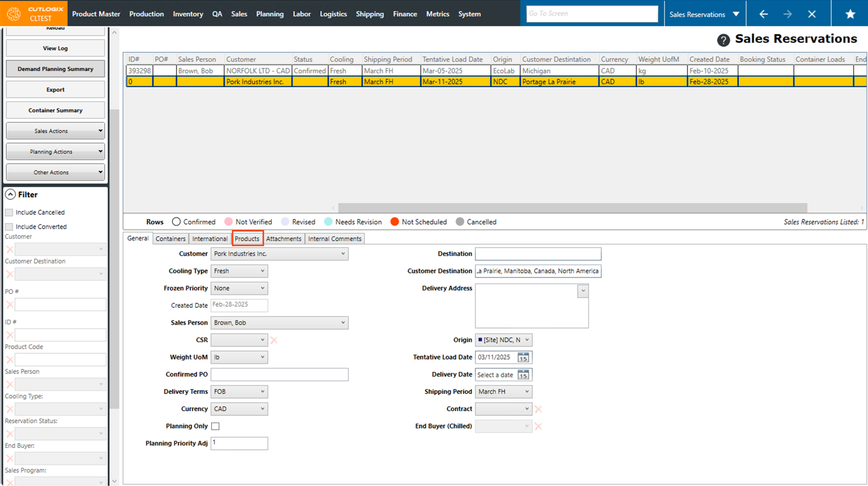Collapse the Filter section chevron
This screenshot has width=868, height=486.
(x=10, y=195)
